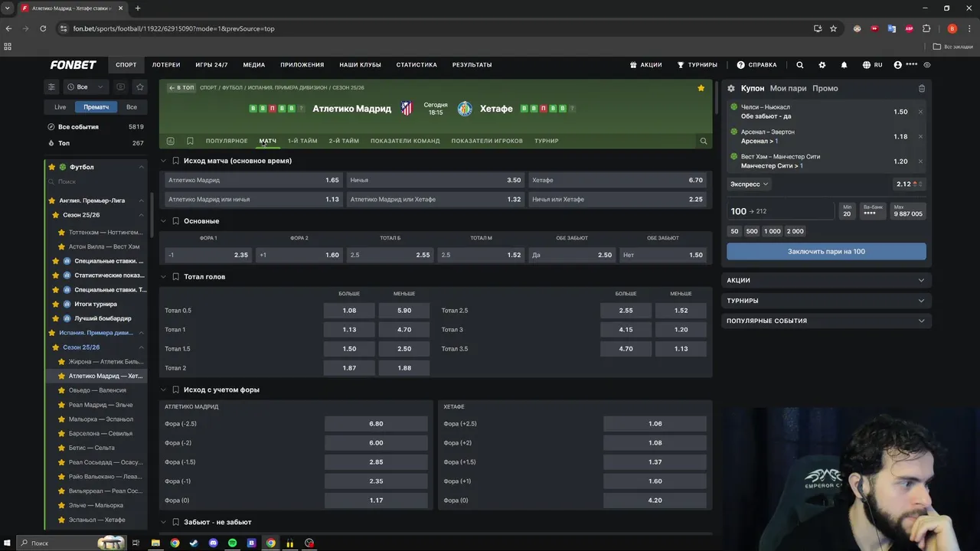980x551 pixels.
Task: Open the user account profile icon
Action: [897, 65]
